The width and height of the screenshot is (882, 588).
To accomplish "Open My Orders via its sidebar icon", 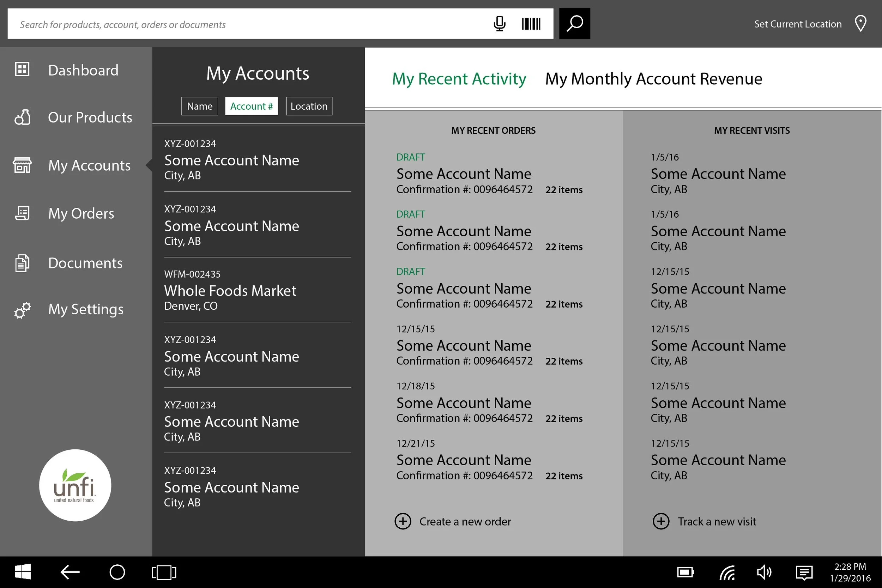I will 22,213.
